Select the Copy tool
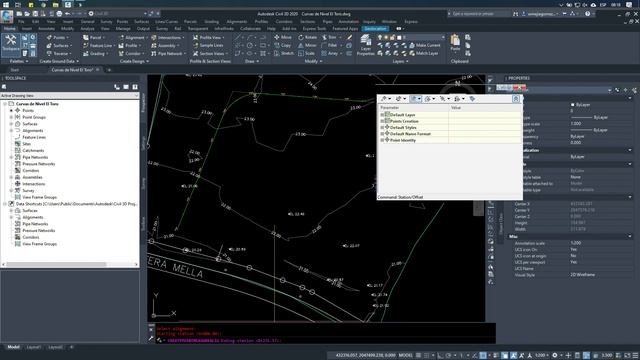This screenshot has width=640, height=360. tap(283, 45)
